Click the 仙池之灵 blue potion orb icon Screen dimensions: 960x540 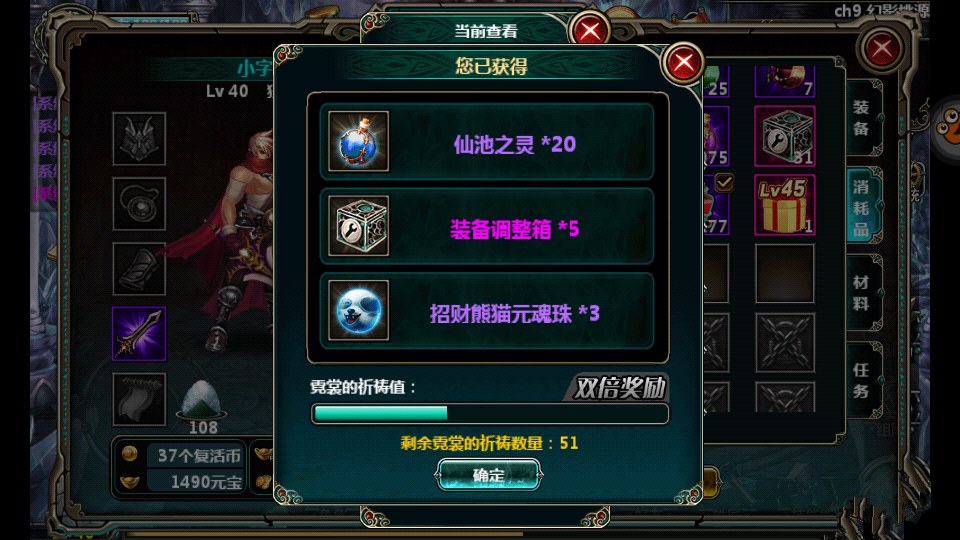358,141
